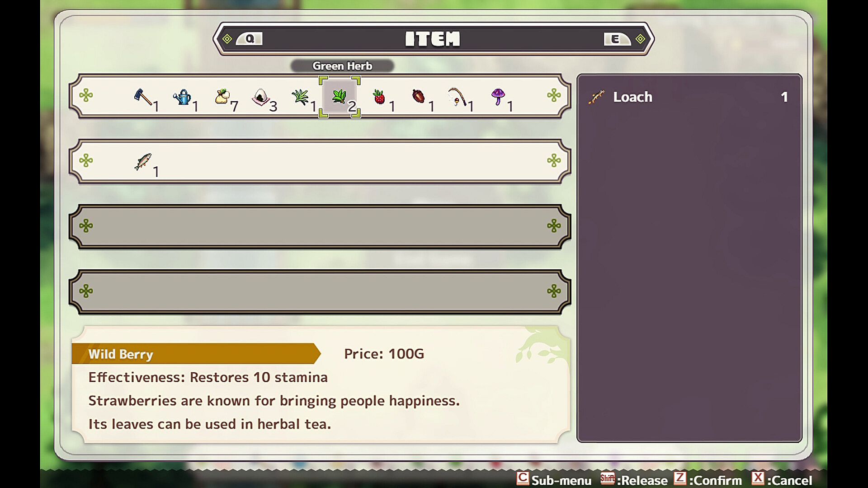Choose the highlighted Green Herb item

(339, 97)
